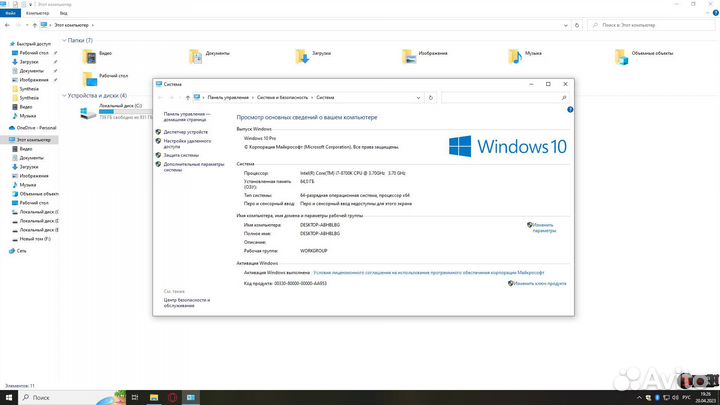Screen dimensions: 720x405
Task: Open Система address bar dropdown
Action: point(418,97)
